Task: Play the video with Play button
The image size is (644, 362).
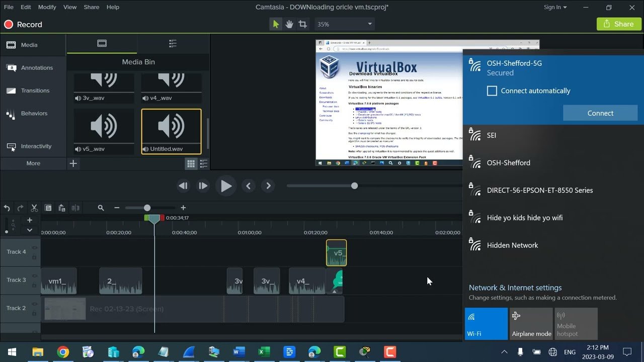Action: (226, 186)
